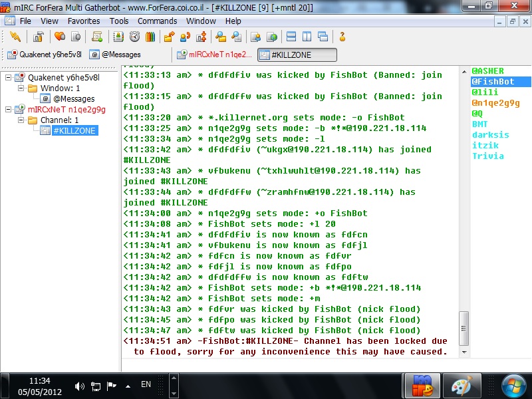Viewport: 532px width, 399px height.
Task: Open the Favorites menu
Action: 84,21
